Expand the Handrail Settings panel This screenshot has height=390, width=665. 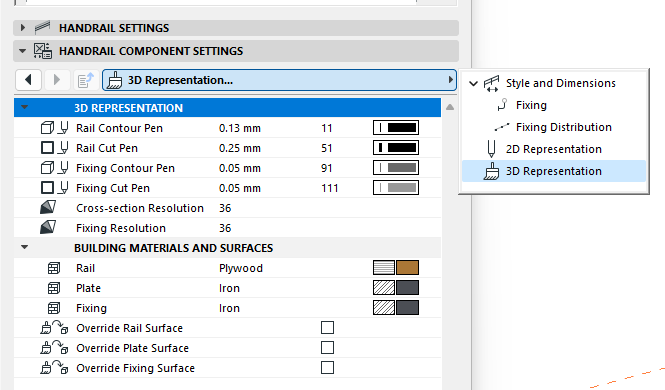[x=23, y=28]
